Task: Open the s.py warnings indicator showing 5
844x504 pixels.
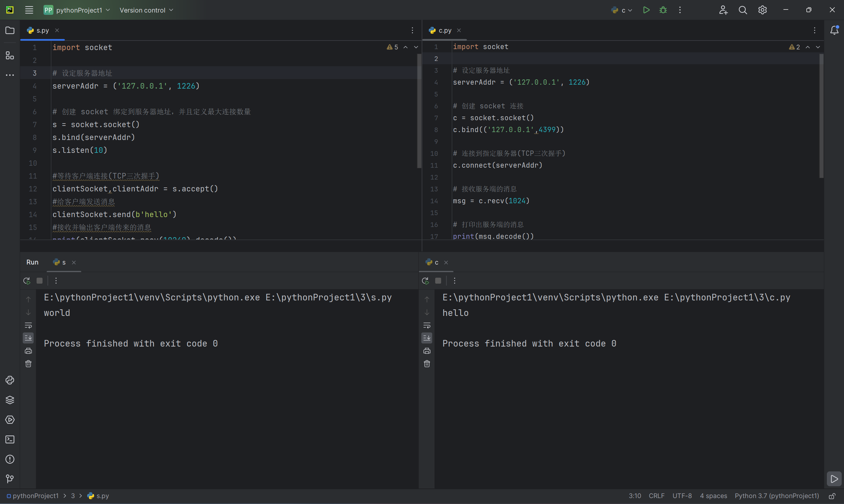Action: [392, 47]
